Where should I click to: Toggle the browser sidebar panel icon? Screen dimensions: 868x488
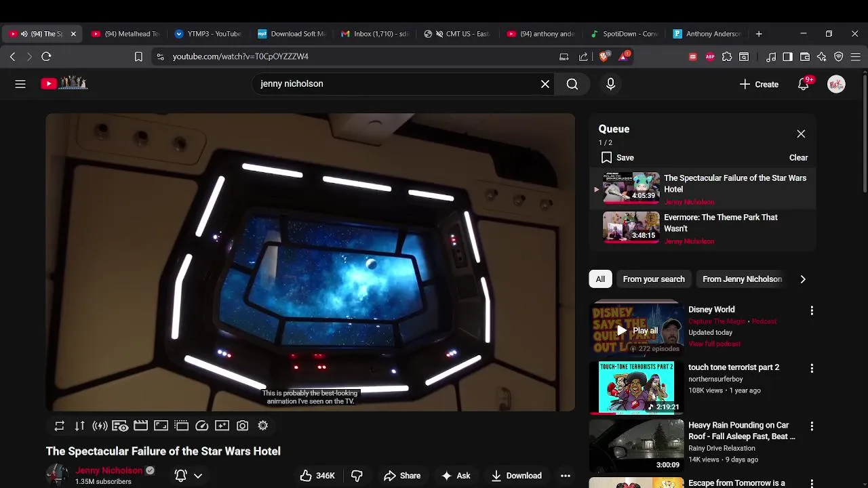(787, 57)
